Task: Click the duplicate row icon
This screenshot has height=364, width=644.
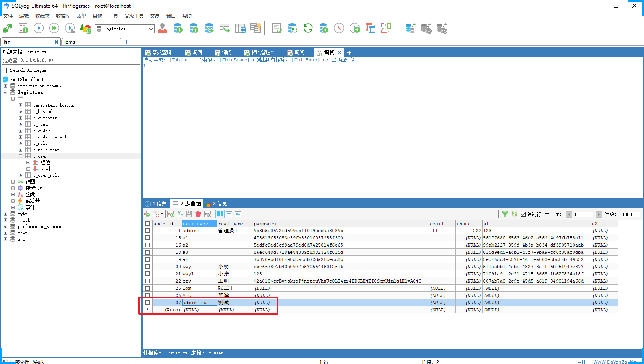Action: coord(180,214)
